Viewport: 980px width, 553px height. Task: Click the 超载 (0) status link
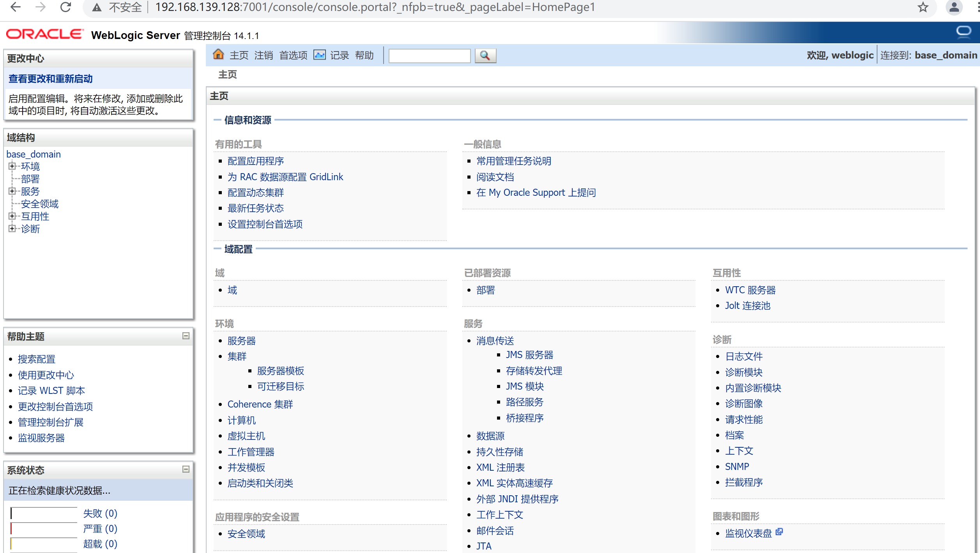pyautogui.click(x=100, y=544)
